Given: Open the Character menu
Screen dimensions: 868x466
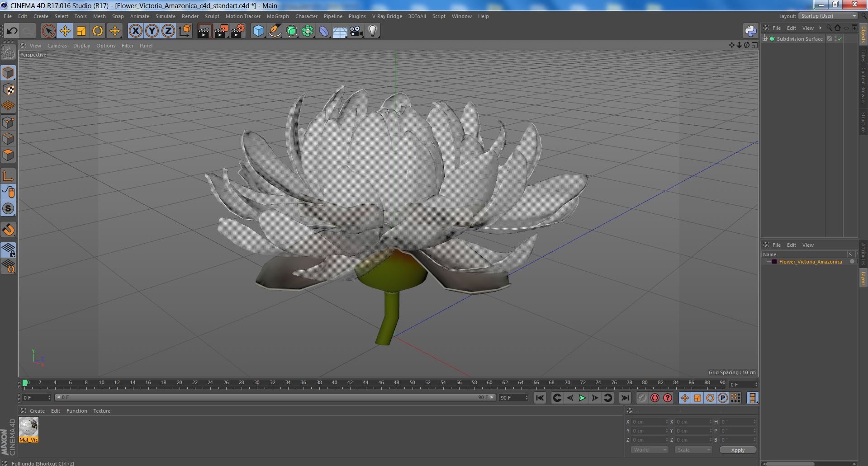Looking at the screenshot, I should pyautogui.click(x=306, y=16).
